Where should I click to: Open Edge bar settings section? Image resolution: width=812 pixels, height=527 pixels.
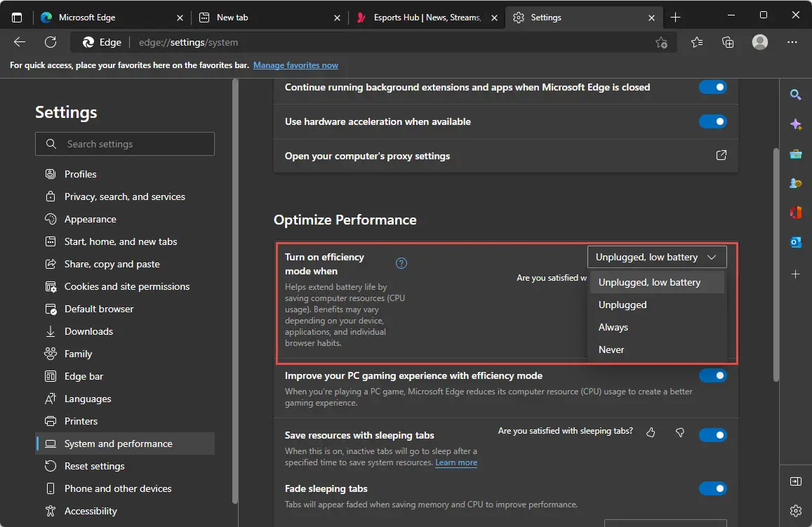pos(125,376)
